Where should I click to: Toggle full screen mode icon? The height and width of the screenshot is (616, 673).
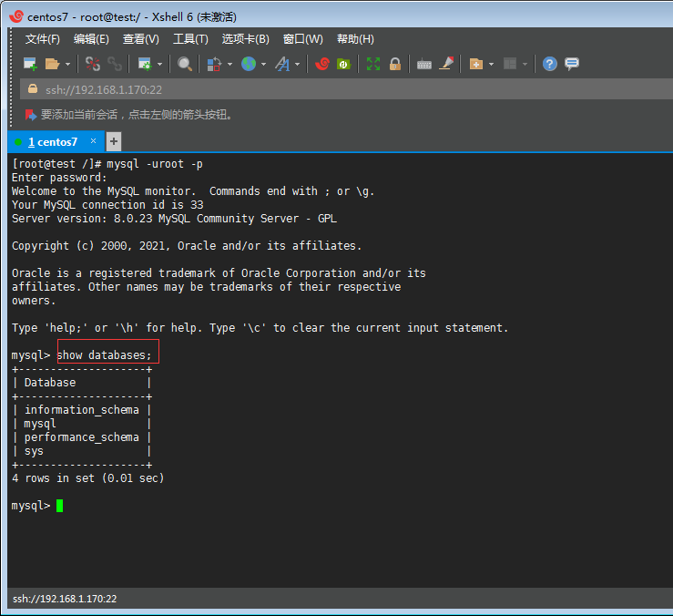pyautogui.click(x=373, y=64)
